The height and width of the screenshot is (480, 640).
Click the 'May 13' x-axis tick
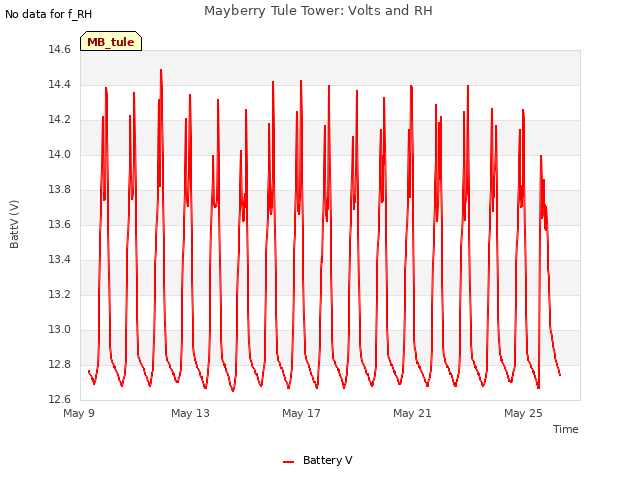pyautogui.click(x=190, y=413)
